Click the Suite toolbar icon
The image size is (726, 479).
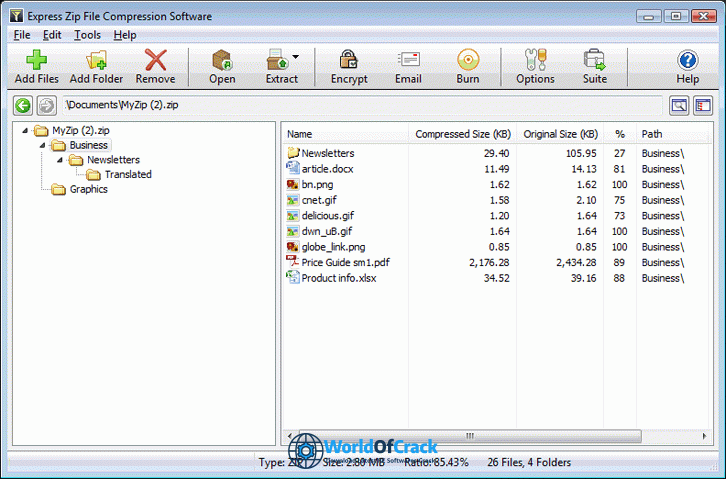pos(595,60)
